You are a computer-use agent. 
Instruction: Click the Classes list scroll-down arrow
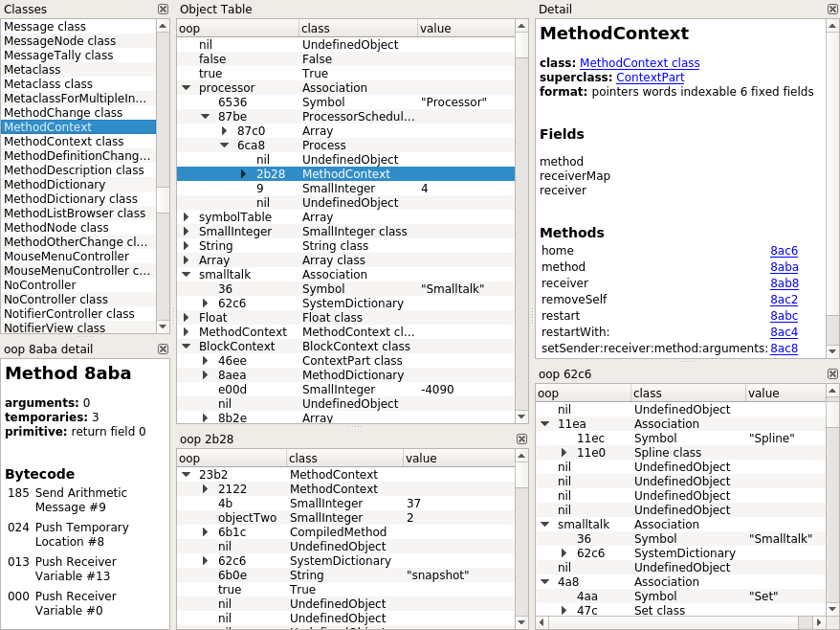163,326
